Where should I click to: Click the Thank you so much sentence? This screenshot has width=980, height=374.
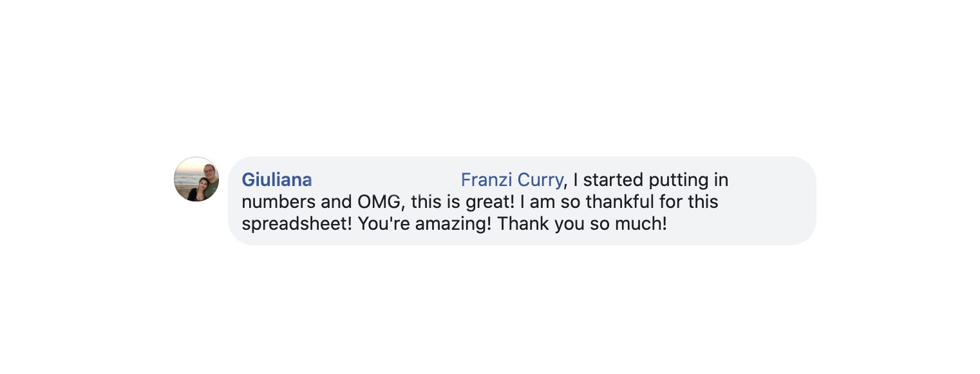[582, 224]
